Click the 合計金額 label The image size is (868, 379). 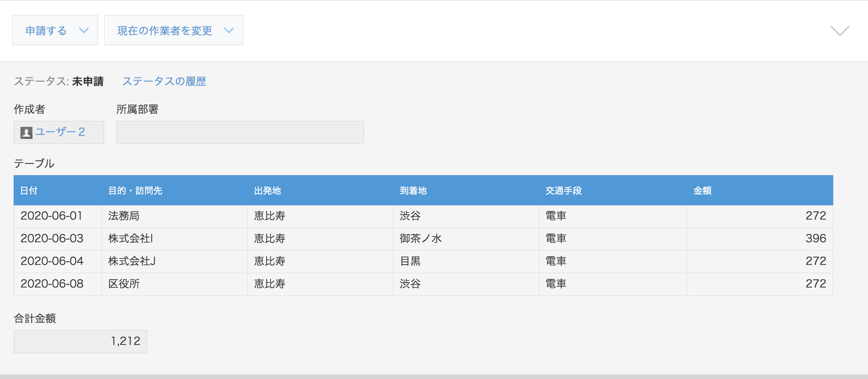point(35,318)
